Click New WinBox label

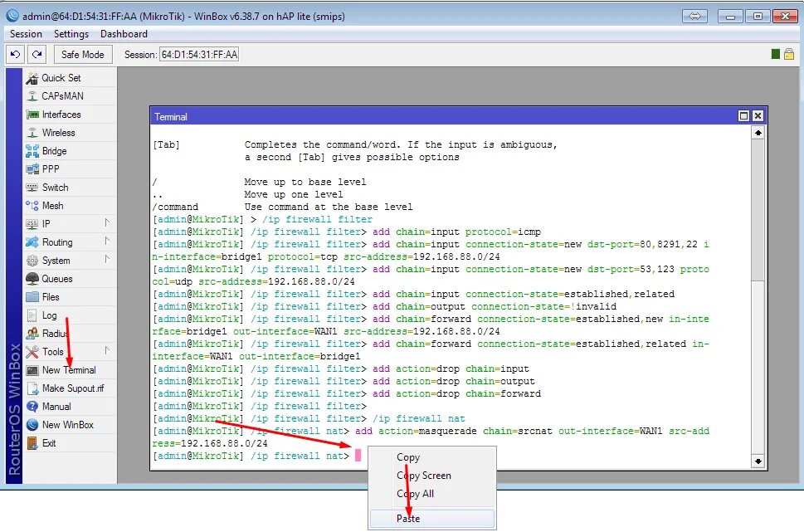click(x=68, y=425)
